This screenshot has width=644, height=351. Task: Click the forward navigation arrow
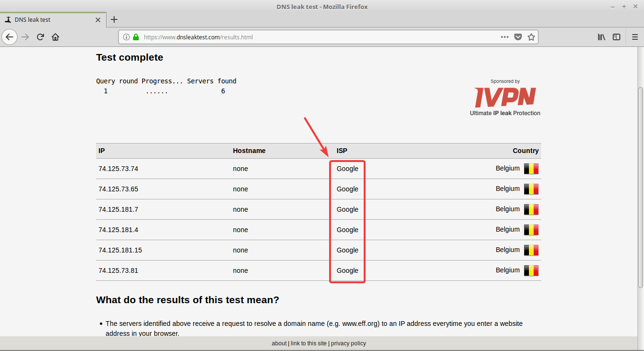click(25, 37)
